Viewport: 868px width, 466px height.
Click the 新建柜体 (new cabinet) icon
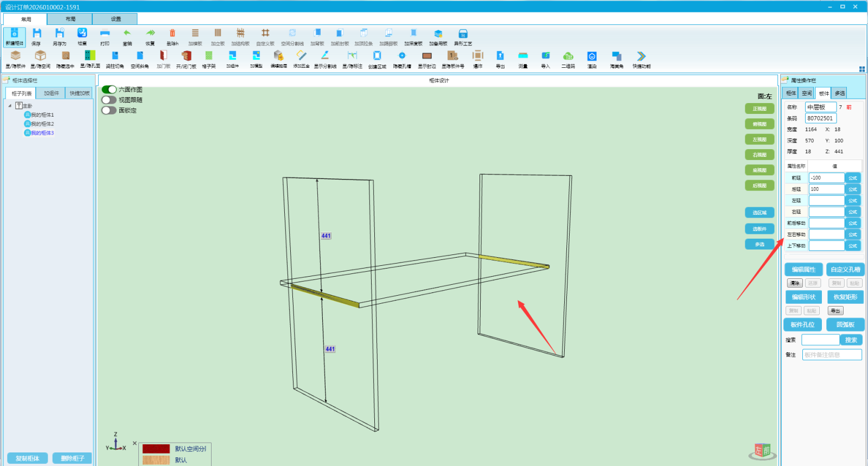click(15, 36)
